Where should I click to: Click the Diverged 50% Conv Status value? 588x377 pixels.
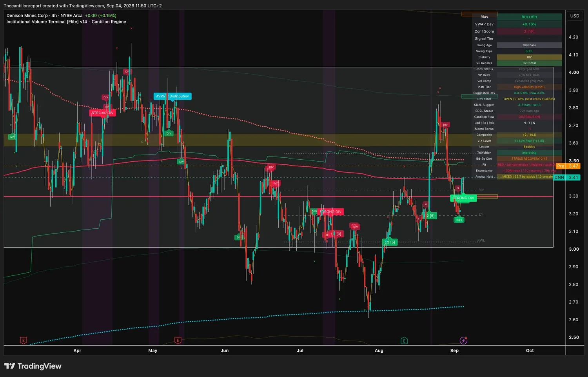click(529, 69)
